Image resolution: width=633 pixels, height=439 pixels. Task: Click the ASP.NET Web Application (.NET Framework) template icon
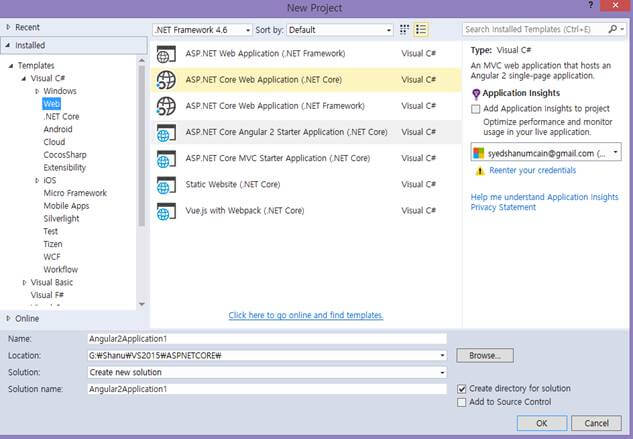pyautogui.click(x=166, y=54)
